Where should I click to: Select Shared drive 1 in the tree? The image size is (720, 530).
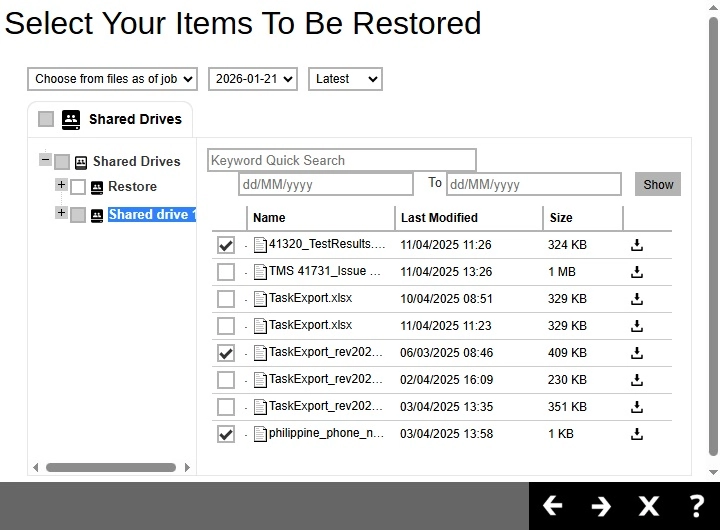(152, 214)
